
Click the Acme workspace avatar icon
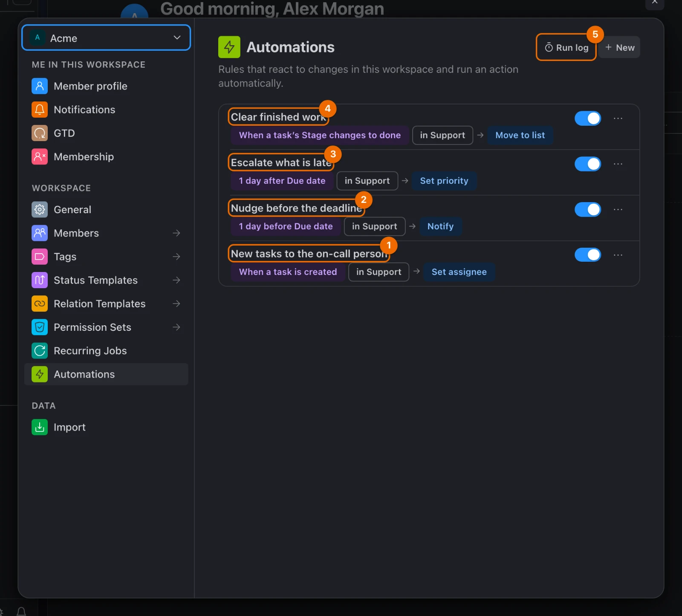[38, 38]
